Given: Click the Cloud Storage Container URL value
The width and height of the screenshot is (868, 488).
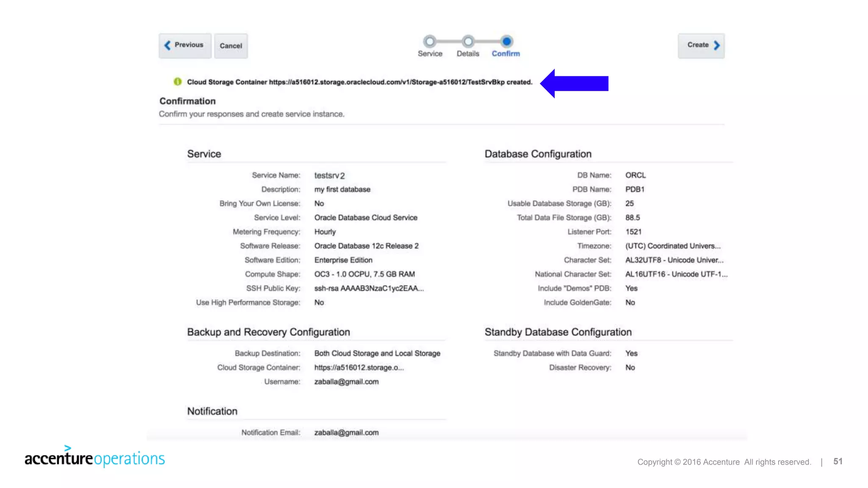Looking at the screenshot, I should tap(359, 368).
